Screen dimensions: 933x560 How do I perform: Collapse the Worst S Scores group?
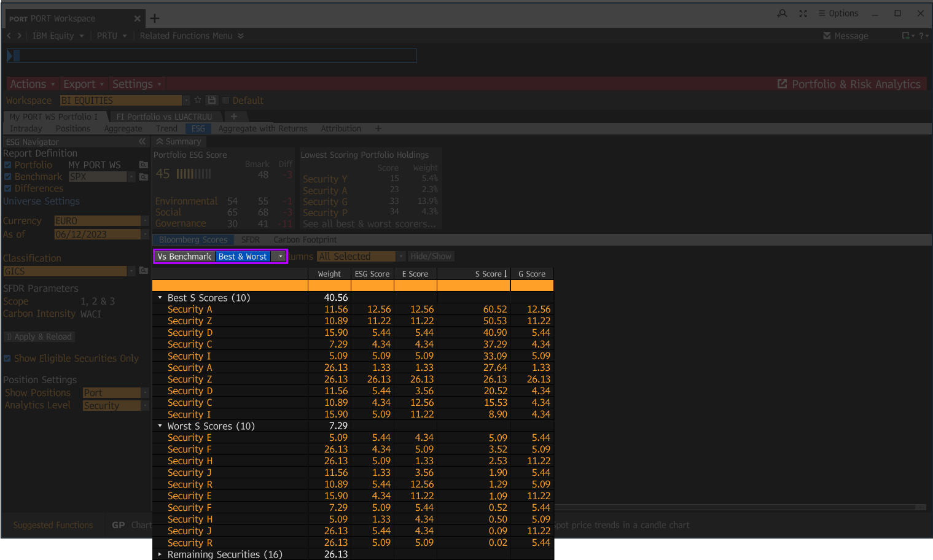pyautogui.click(x=160, y=426)
